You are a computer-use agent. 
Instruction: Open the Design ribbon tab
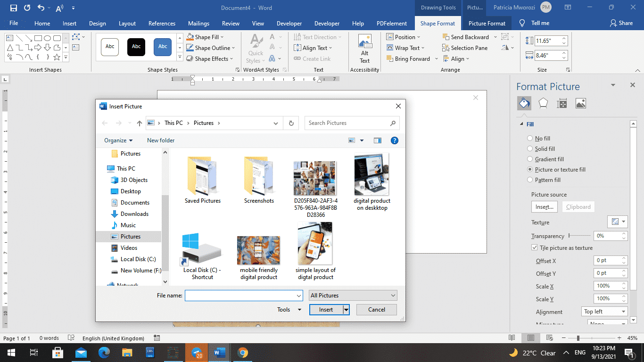(x=97, y=23)
